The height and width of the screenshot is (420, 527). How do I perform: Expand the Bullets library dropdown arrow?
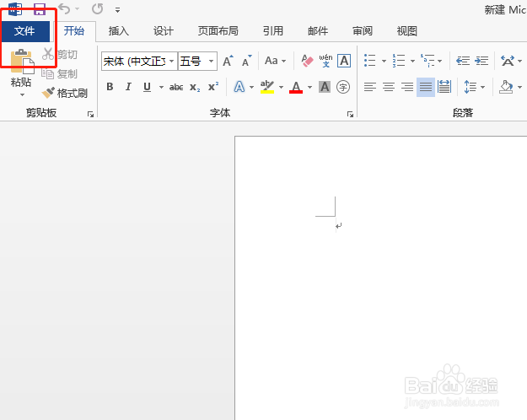tap(384, 62)
